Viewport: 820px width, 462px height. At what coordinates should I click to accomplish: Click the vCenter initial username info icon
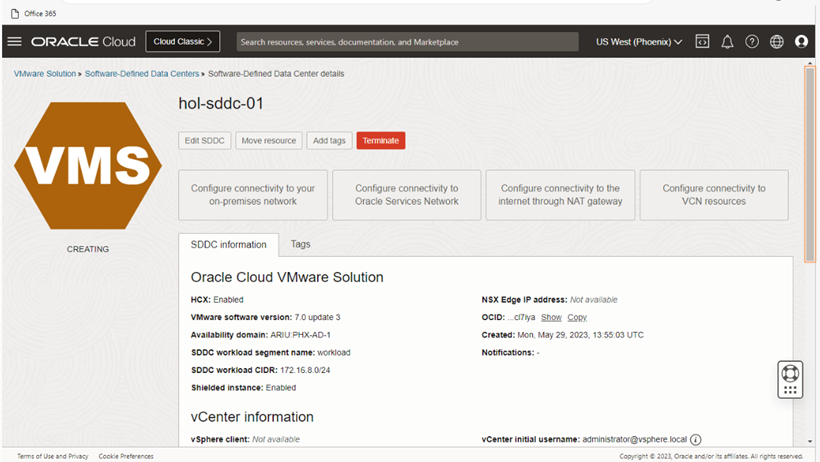[x=696, y=440]
